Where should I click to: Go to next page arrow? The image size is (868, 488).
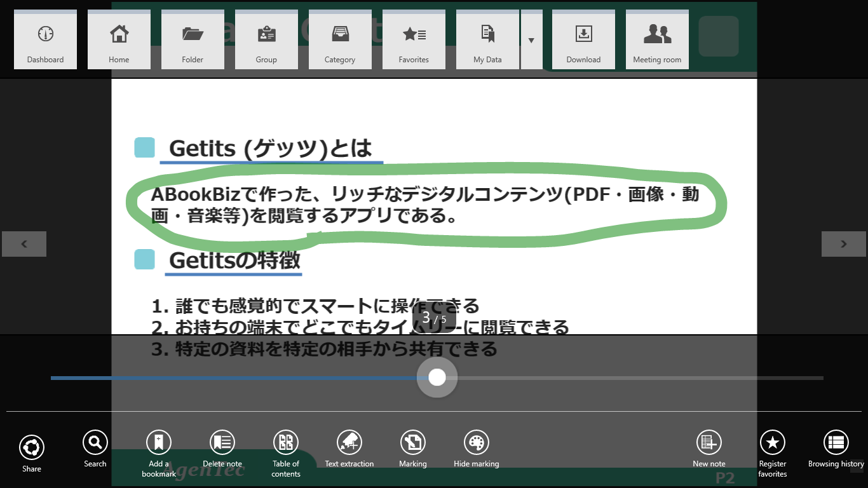click(x=843, y=244)
